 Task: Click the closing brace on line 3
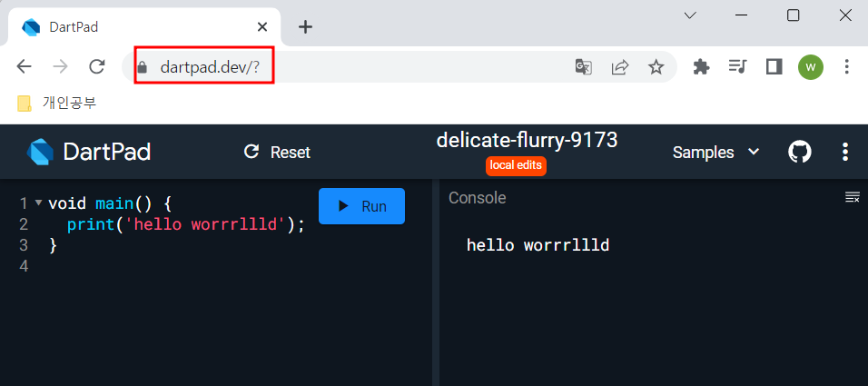[54, 245]
